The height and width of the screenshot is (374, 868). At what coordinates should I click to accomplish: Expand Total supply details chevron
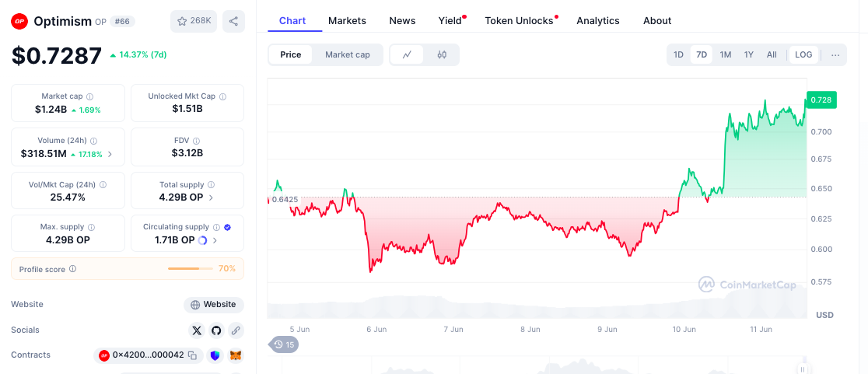[x=211, y=197]
